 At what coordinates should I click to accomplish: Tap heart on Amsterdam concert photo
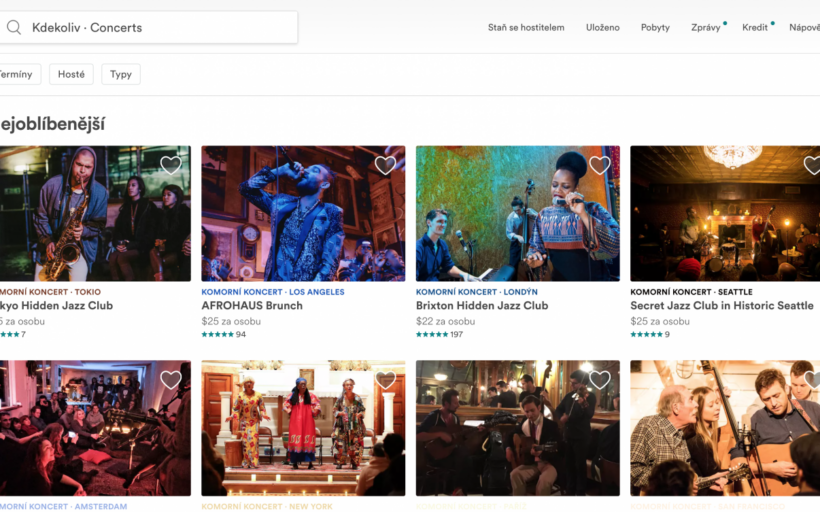(171, 380)
